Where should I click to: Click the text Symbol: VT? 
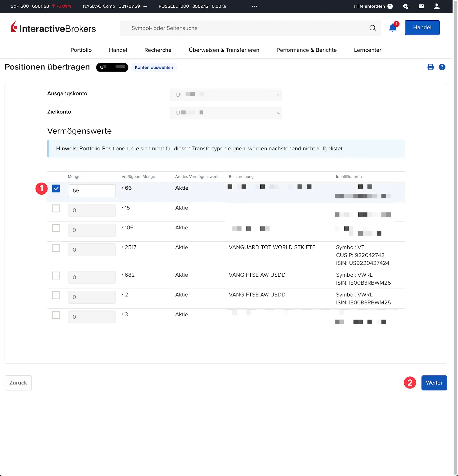click(350, 247)
